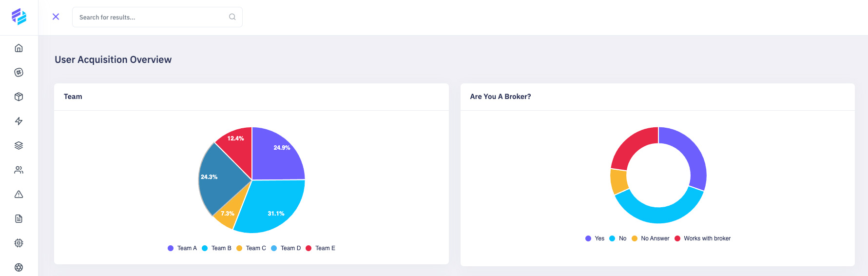Viewport: 868px width, 276px height.
Task: Click the CPU chip sidebar icon
Action: (19, 243)
